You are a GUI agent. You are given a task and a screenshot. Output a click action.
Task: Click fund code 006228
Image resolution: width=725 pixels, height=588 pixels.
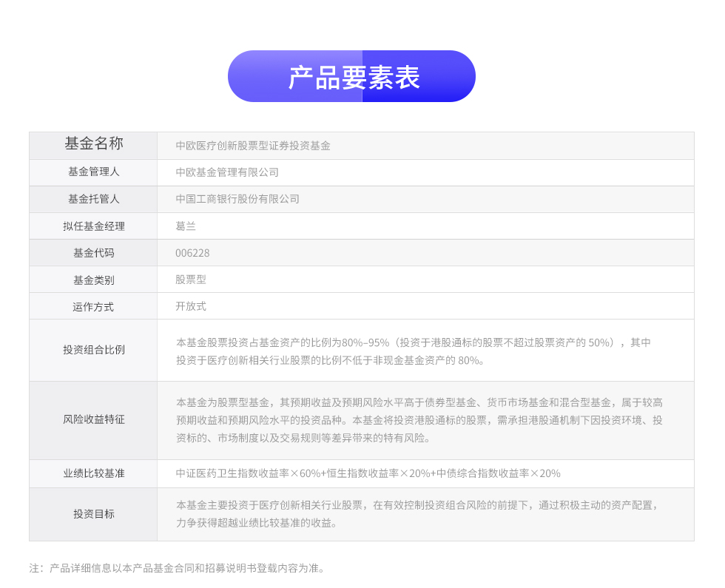[192, 253]
